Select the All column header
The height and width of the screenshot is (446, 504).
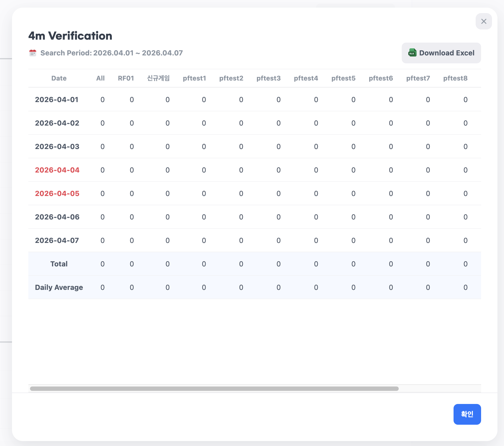pos(100,78)
